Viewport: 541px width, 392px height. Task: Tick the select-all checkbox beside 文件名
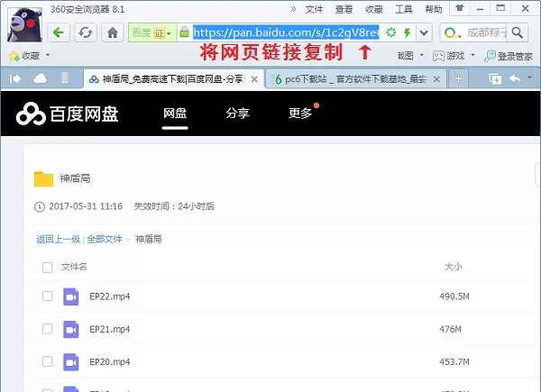point(47,268)
